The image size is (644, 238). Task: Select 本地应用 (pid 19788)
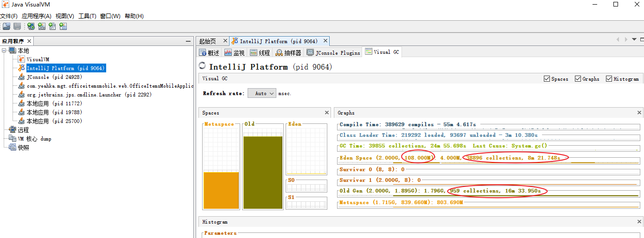tap(50, 112)
